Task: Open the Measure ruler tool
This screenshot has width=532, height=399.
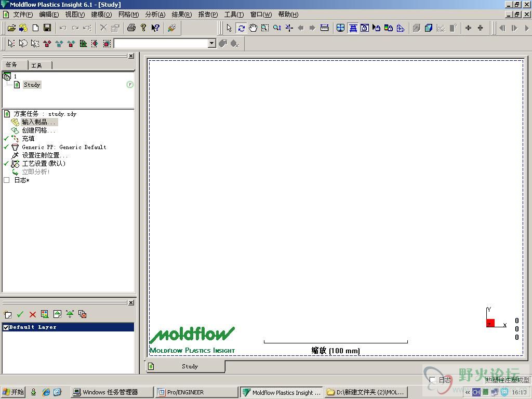Action: 325,28
